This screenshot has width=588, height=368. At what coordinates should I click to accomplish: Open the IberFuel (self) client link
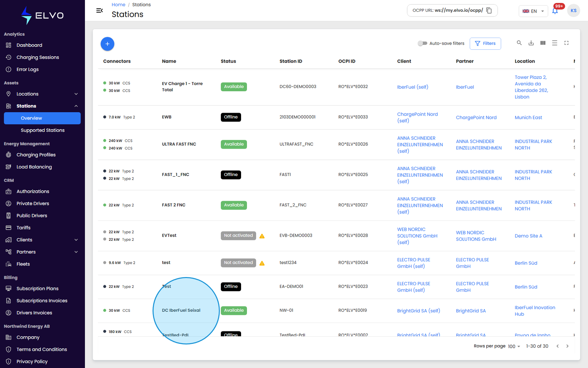tap(413, 87)
